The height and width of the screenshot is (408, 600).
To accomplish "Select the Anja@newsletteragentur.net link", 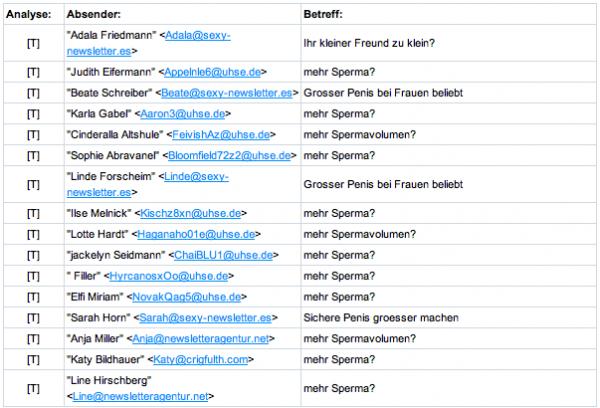I will (201, 339).
